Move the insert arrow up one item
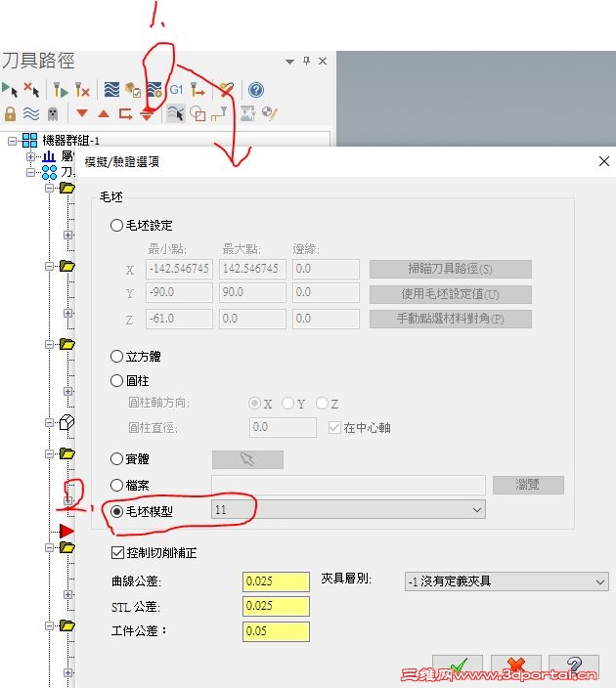The width and height of the screenshot is (616, 688). (x=104, y=114)
